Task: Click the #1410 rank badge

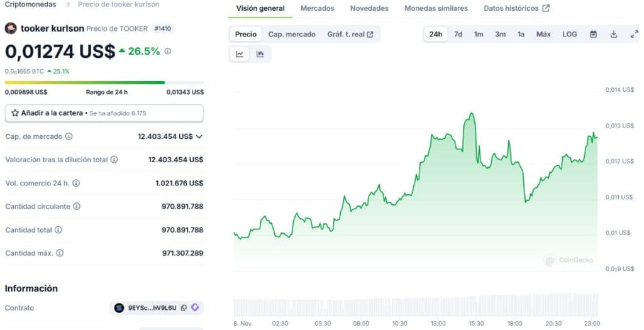Action: (x=163, y=29)
